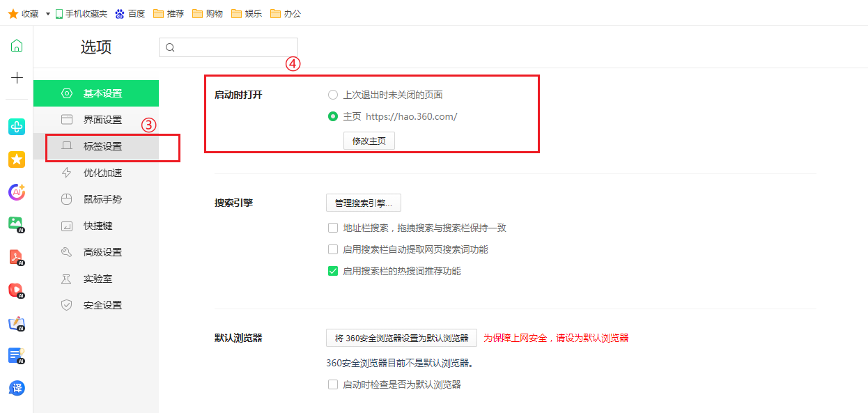Open the AI writing pen tool icon
This screenshot has height=413, width=868.
point(16,323)
